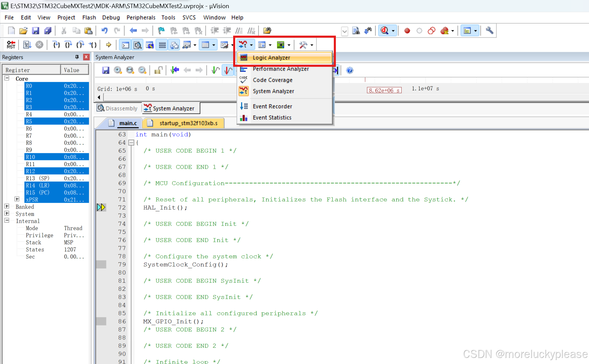589x364 pixels.
Task: Open System Analyzer help icon
Action: pos(350,70)
